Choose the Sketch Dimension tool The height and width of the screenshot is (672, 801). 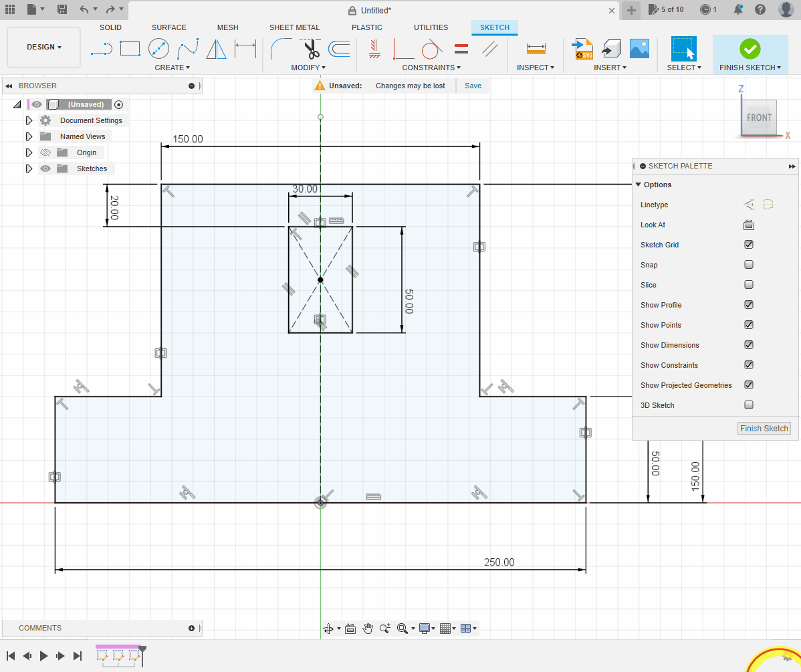pyautogui.click(x=245, y=49)
